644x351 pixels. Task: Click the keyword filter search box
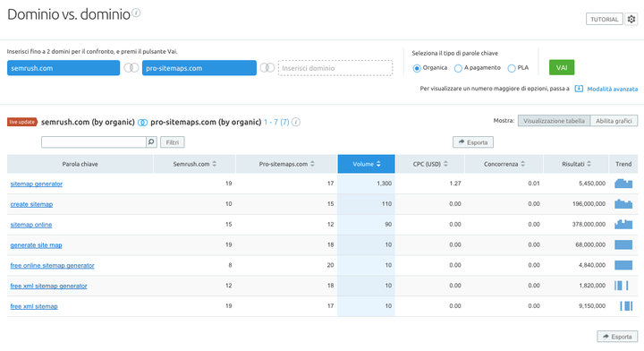(94, 141)
